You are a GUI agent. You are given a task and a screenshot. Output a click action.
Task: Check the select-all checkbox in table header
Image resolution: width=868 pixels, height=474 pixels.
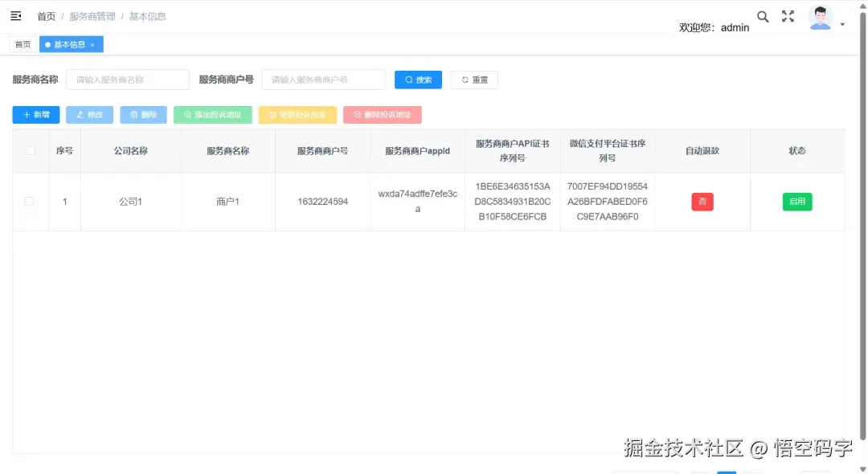pyautogui.click(x=30, y=150)
